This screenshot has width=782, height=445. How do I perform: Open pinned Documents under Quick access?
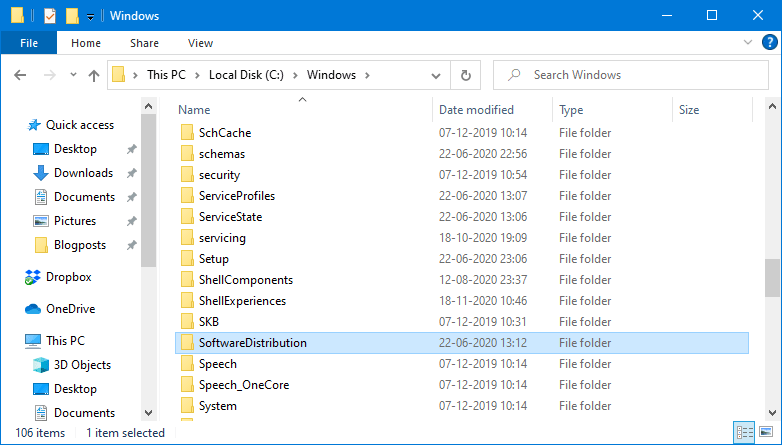pos(84,197)
